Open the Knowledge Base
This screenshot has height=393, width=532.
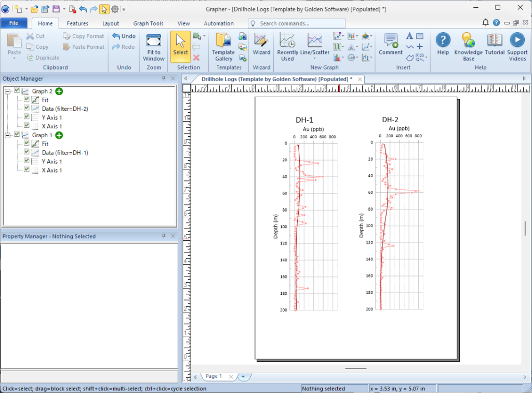[469, 46]
